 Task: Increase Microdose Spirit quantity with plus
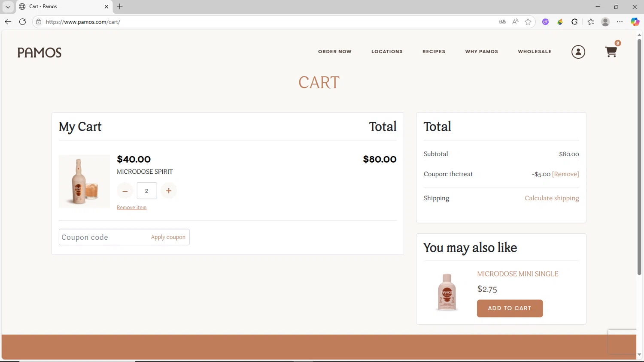(169, 191)
